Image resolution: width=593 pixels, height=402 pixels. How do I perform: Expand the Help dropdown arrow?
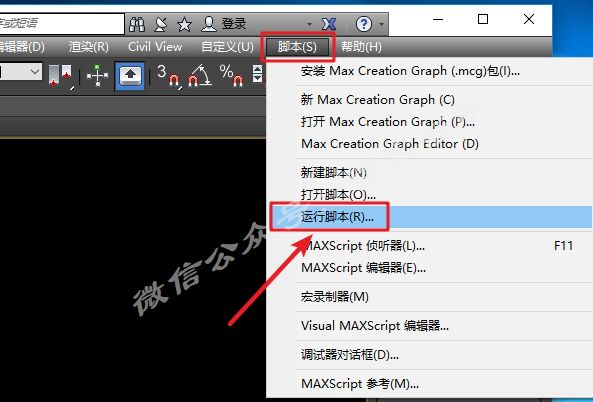pos(382,25)
